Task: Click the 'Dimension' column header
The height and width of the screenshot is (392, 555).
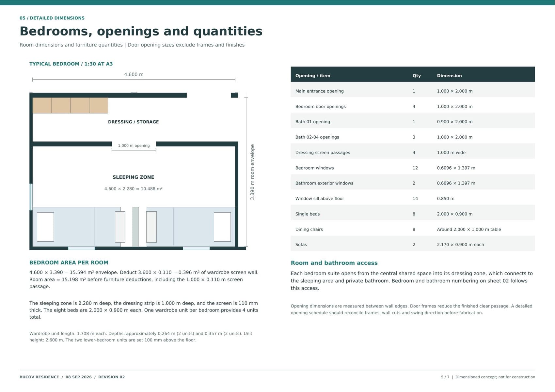Action: pyautogui.click(x=449, y=76)
